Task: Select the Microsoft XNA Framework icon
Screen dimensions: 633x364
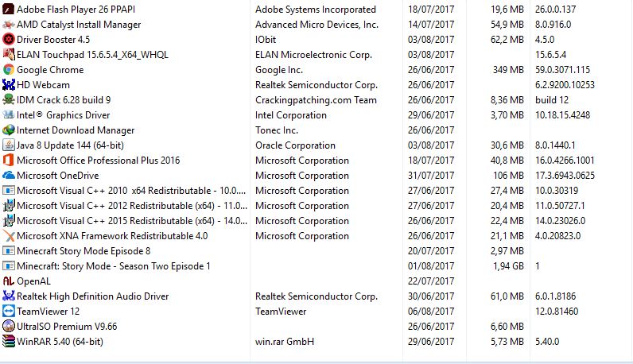Action: coord(9,236)
